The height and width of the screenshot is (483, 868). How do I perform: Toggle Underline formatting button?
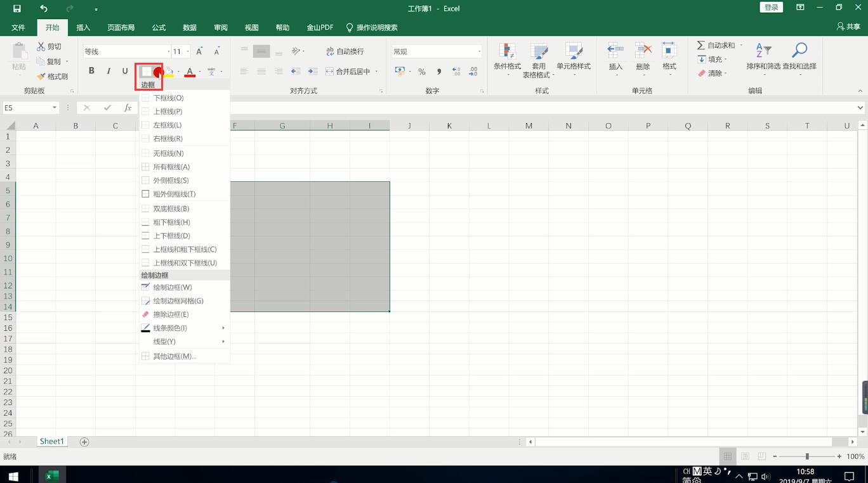click(x=125, y=71)
